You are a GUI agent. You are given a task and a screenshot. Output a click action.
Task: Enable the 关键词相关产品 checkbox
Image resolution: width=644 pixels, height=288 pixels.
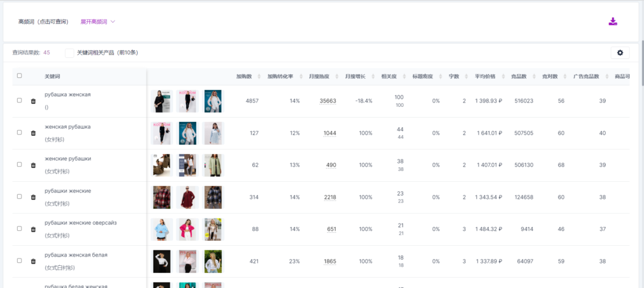[69, 53]
